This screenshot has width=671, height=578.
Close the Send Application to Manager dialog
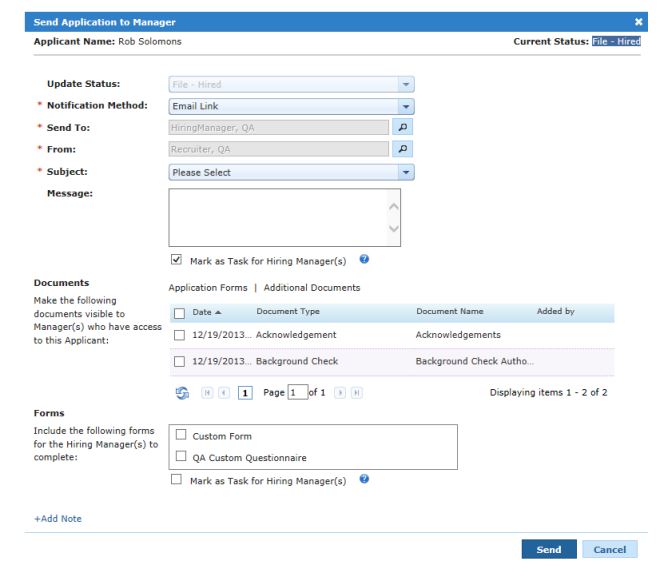(638, 22)
